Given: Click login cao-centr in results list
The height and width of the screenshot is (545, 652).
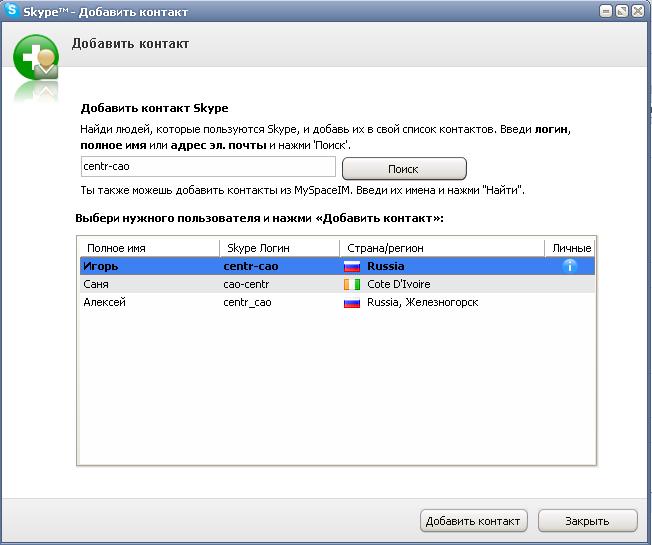Looking at the screenshot, I should click(246, 284).
